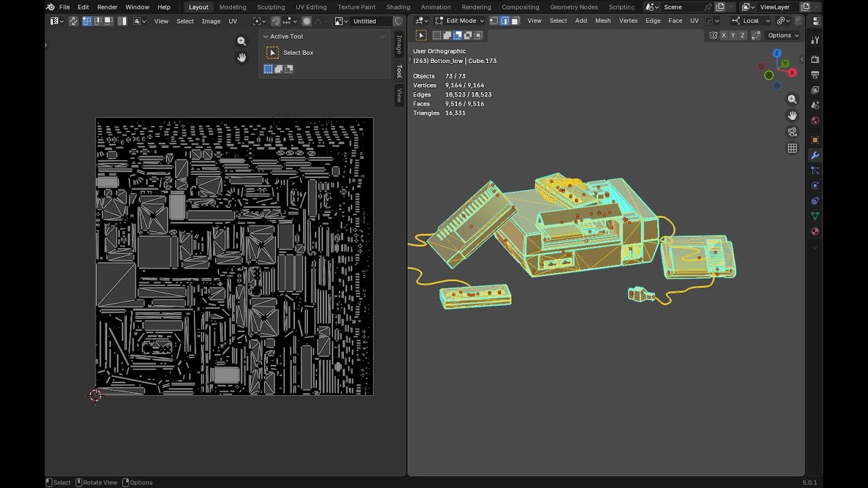This screenshot has height=488, width=868.
Task: Toggle Y axis mirror
Action: (x=733, y=35)
